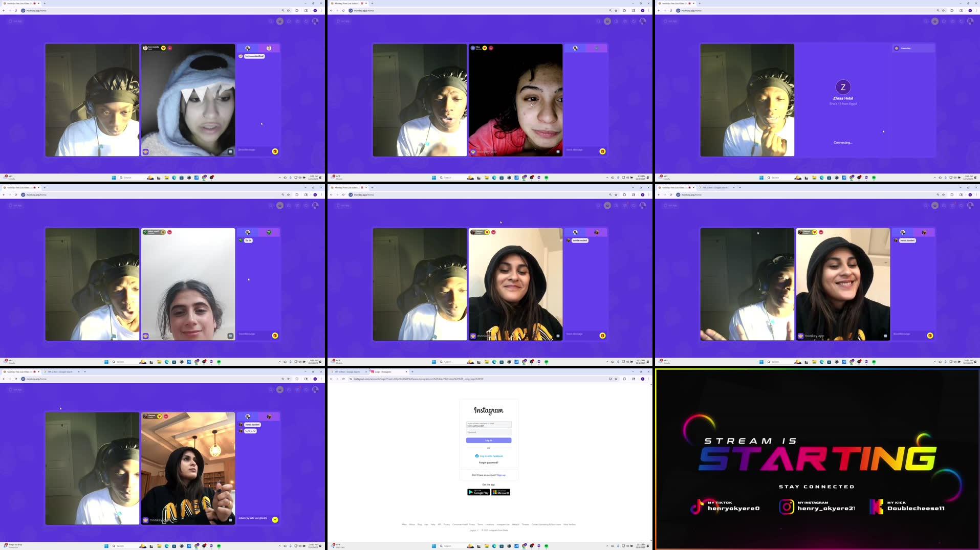Click the Log In button on the Instagram form

(488, 440)
